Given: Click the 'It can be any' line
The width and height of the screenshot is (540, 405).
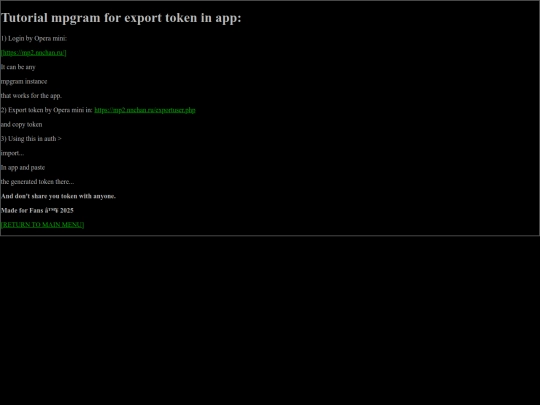Looking at the screenshot, I should (x=18, y=67).
